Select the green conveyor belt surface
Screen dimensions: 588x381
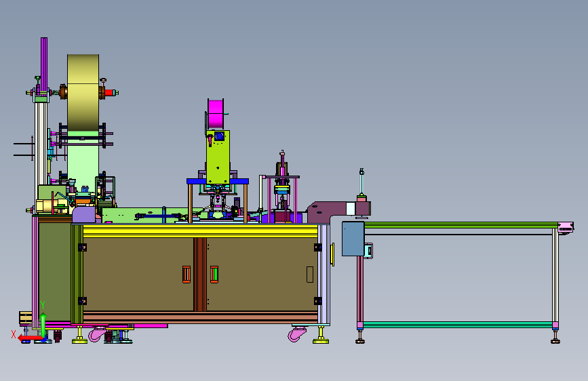click(461, 225)
